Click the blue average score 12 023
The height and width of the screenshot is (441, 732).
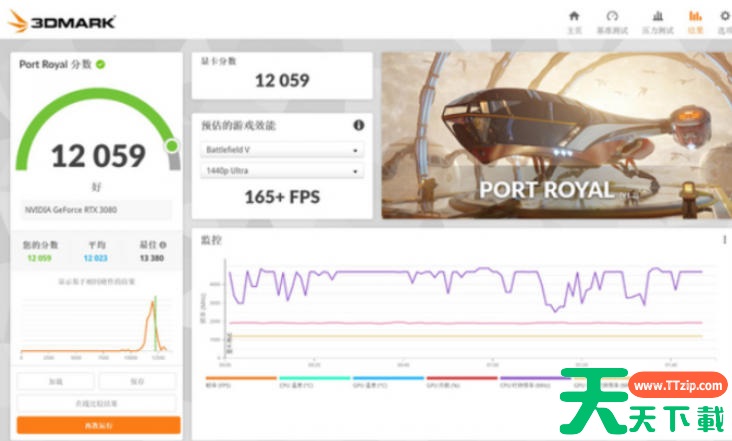[96, 258]
